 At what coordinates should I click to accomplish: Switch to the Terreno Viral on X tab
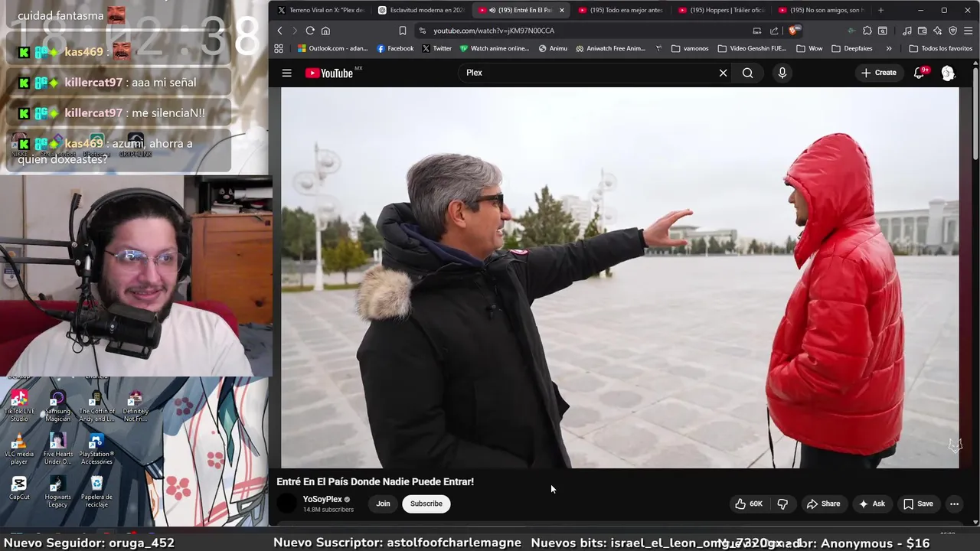coord(320,10)
